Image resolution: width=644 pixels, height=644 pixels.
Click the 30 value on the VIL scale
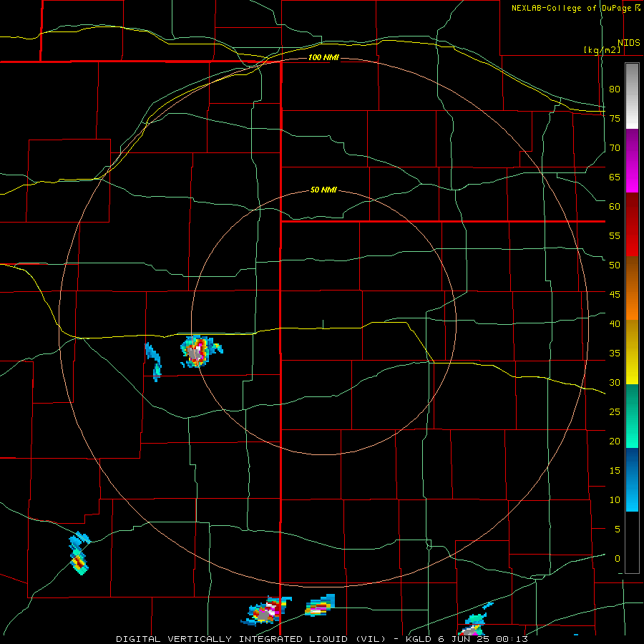[x=615, y=382]
